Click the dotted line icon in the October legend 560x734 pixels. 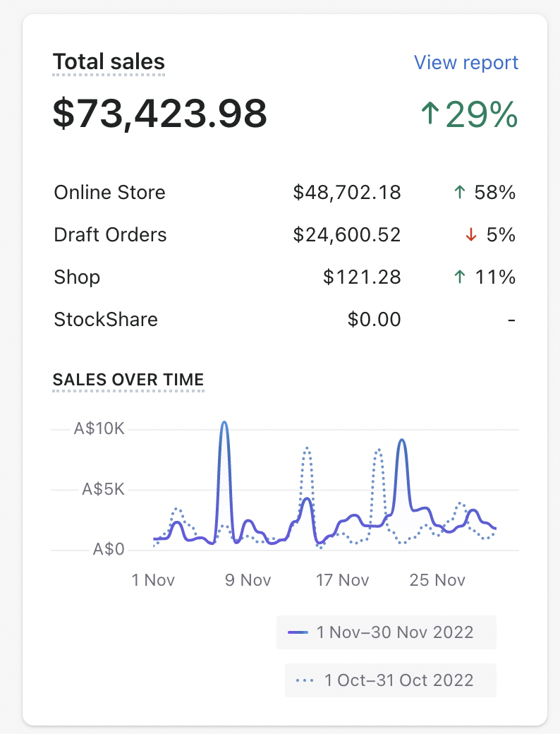point(305,680)
